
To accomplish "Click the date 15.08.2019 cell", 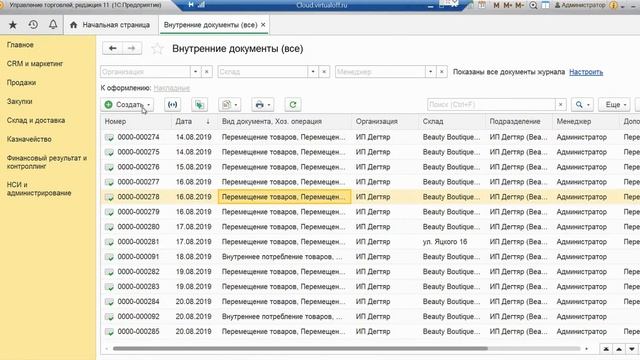I will tap(193, 167).
